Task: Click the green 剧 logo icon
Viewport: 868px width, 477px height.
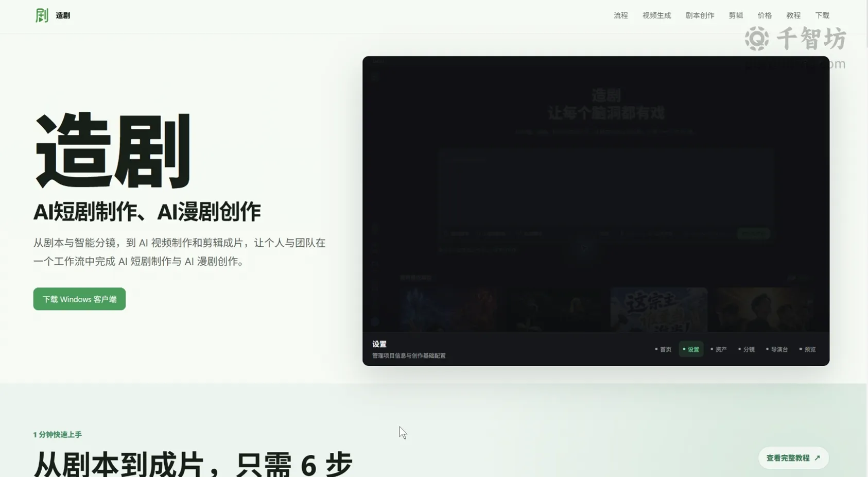Action: click(x=42, y=15)
